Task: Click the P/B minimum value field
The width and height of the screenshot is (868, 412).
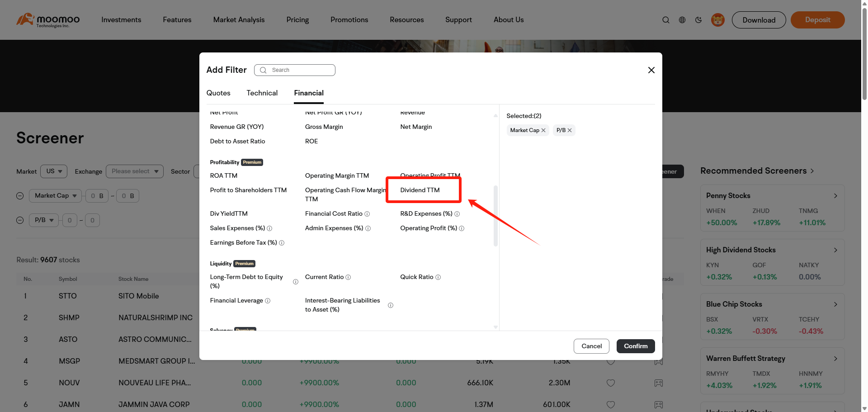Action: 70,220
